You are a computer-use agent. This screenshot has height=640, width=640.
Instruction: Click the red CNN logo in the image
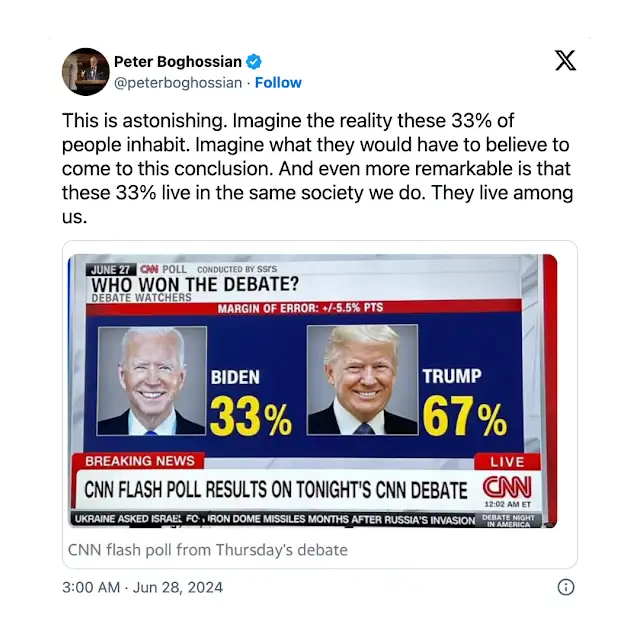(507, 487)
